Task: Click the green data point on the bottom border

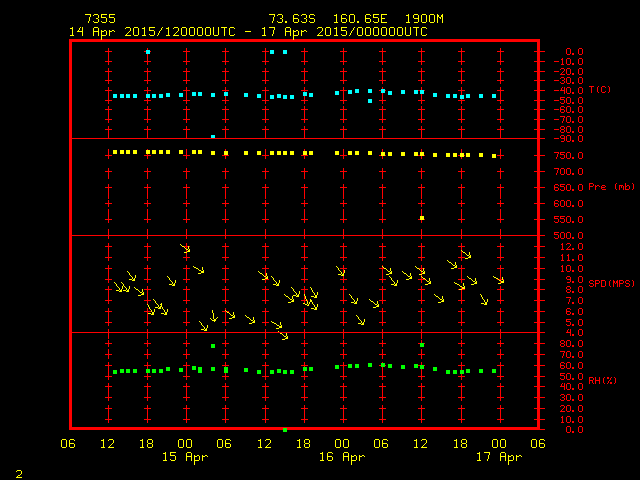Action: [285, 429]
